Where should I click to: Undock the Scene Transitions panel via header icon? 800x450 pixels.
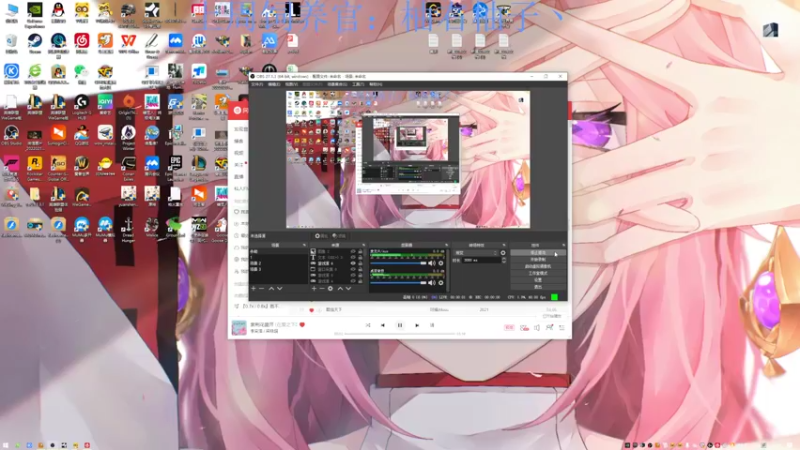click(504, 245)
